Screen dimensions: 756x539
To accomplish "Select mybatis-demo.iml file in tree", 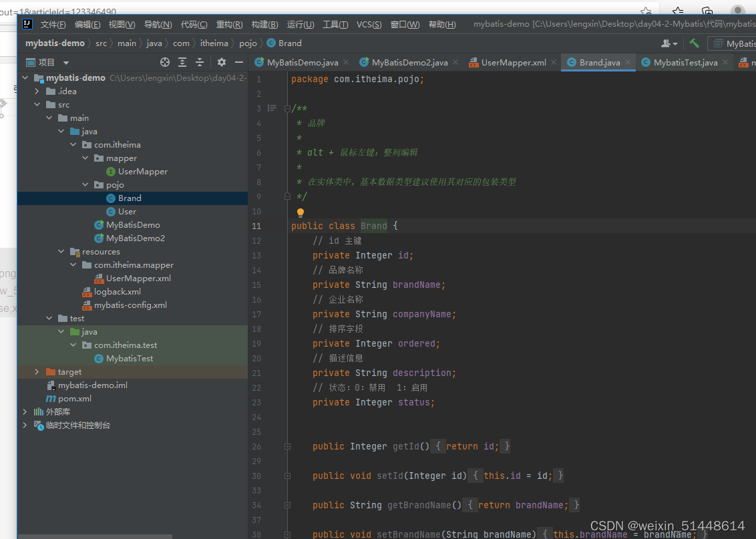I will point(87,385).
